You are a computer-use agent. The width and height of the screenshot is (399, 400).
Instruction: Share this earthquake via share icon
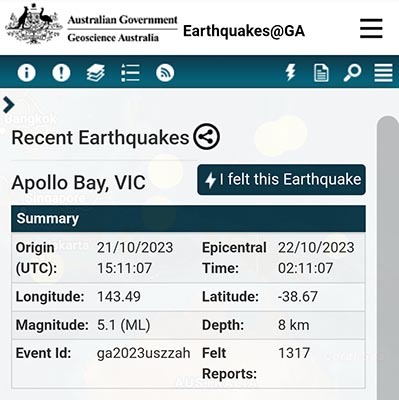[207, 137]
